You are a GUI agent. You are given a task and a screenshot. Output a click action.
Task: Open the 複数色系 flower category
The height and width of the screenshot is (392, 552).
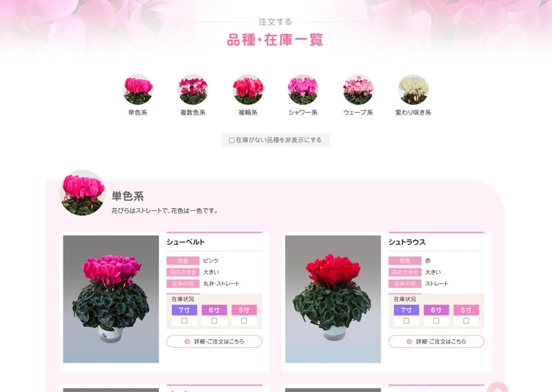192,89
